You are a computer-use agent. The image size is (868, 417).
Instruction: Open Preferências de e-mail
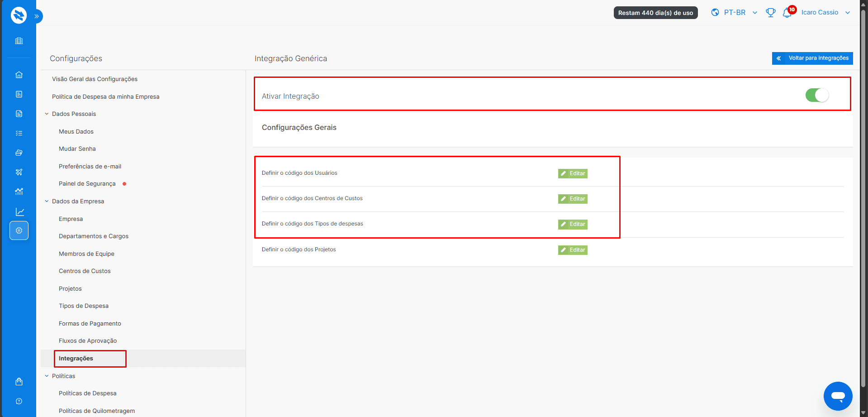[x=90, y=166]
